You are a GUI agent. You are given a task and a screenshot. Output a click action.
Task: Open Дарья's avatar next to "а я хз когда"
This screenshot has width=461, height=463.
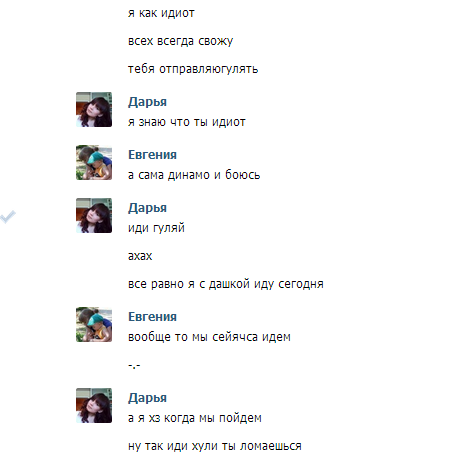point(94,405)
